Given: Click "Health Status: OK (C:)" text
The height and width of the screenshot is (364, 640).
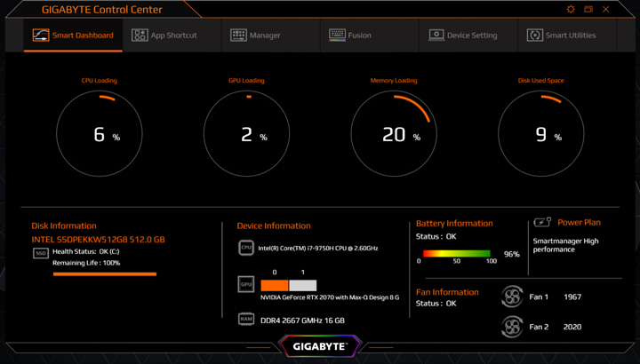Looking at the screenshot, I should pyautogui.click(x=86, y=252).
